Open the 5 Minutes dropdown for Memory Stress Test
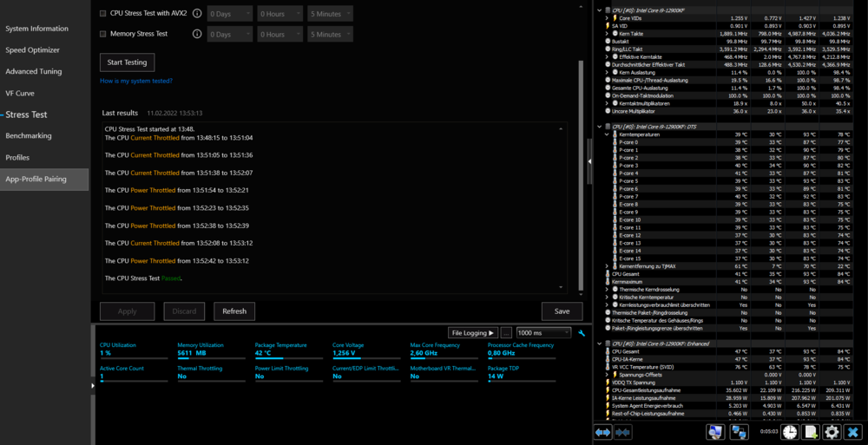The image size is (868, 445). point(330,35)
